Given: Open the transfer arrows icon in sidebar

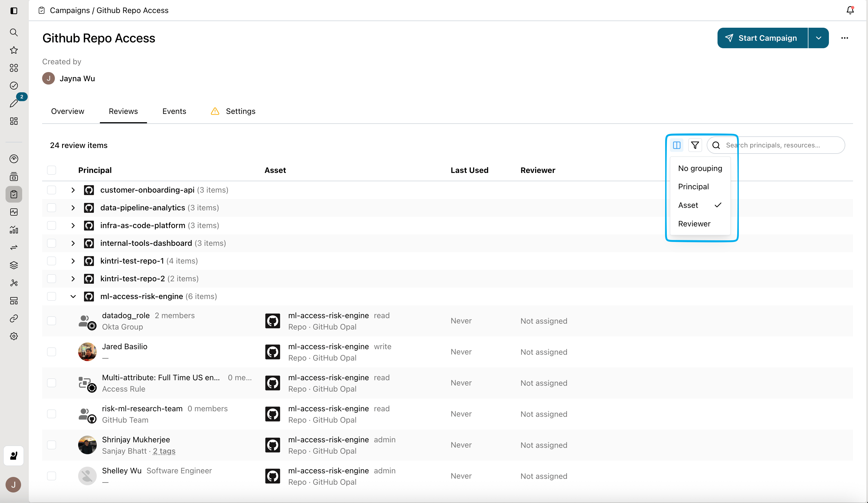Looking at the screenshot, I should pos(14,247).
